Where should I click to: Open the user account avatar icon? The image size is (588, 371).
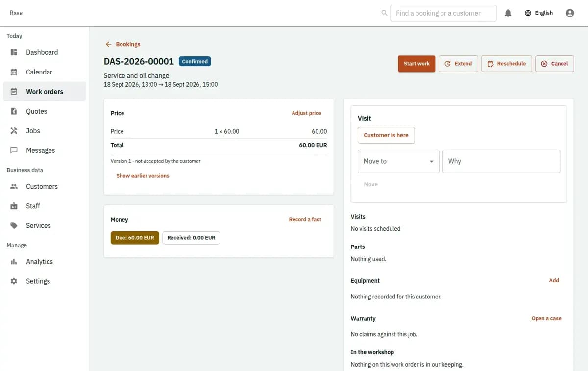[x=570, y=13]
